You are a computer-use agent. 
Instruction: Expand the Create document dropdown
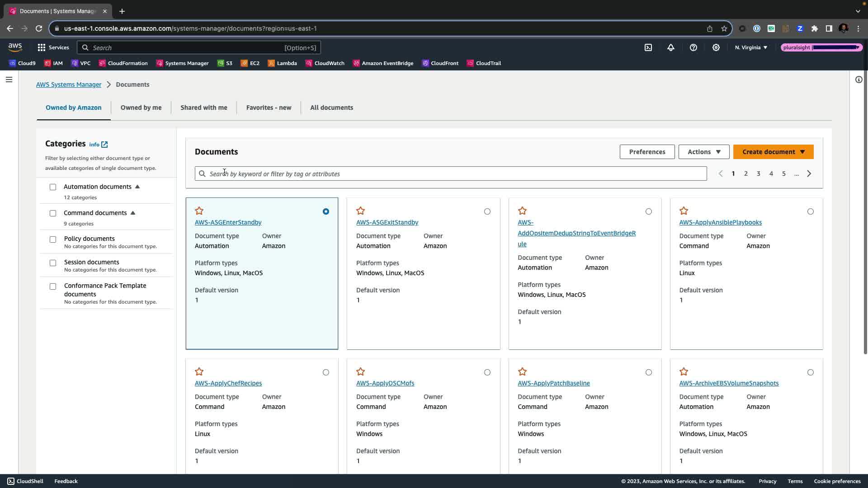pos(773,152)
